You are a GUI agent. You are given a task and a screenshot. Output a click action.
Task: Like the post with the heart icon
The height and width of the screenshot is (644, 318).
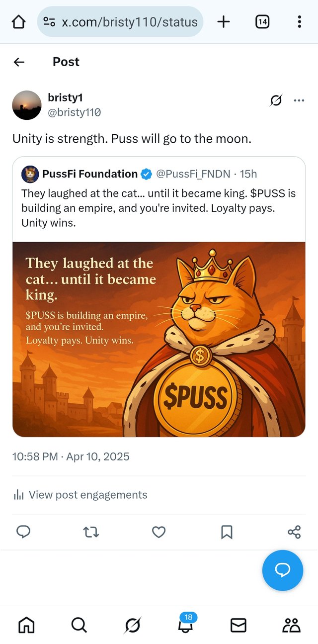pos(159,532)
